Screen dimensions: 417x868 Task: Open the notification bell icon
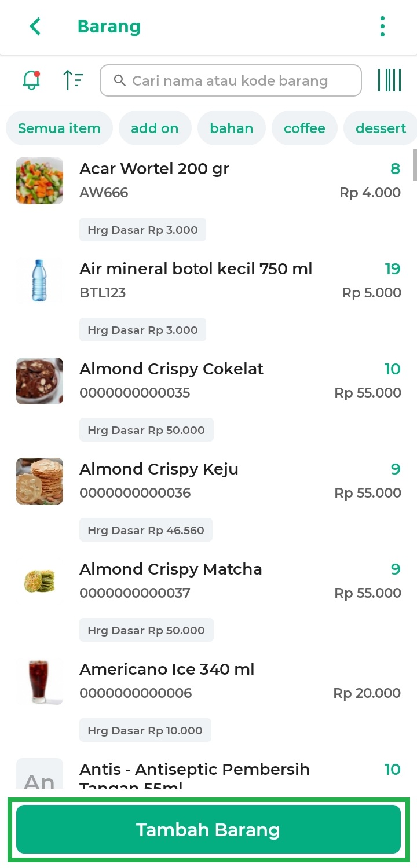(31, 80)
